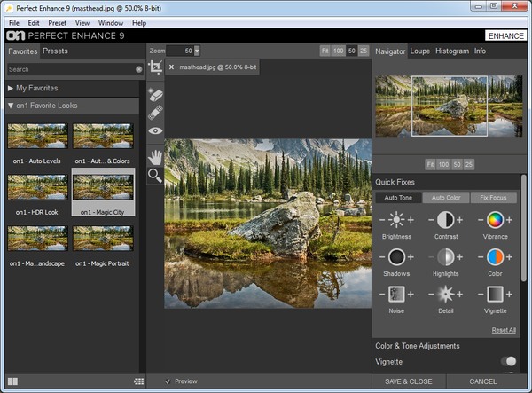Toggle Auto Color quick fix
This screenshot has width=532, height=393.
point(446,198)
